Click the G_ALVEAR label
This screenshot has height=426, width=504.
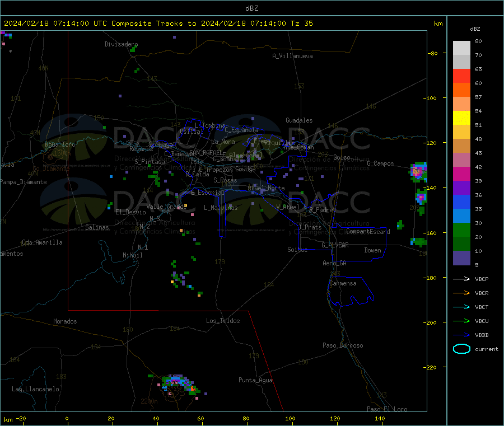tap(335, 245)
